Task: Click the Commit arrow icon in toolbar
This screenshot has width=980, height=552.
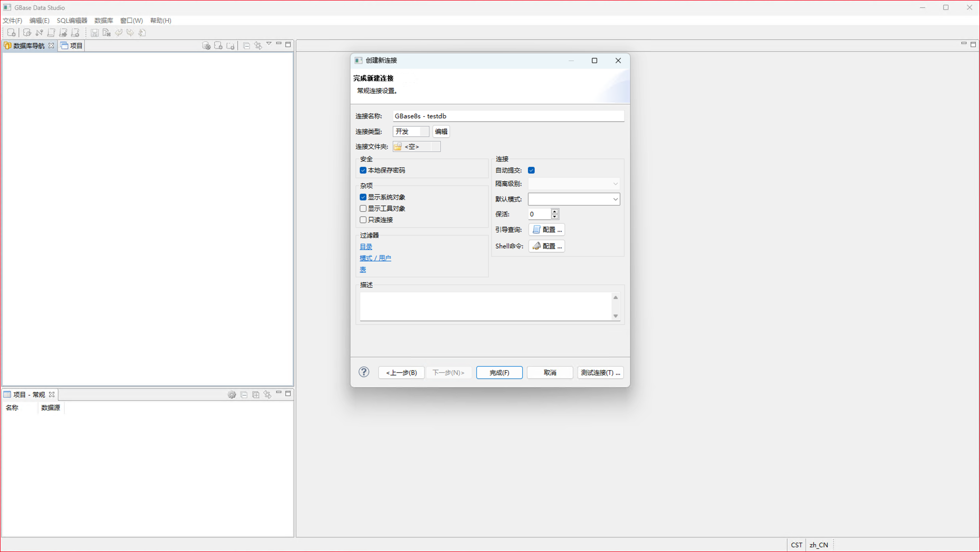Action: 119,33
